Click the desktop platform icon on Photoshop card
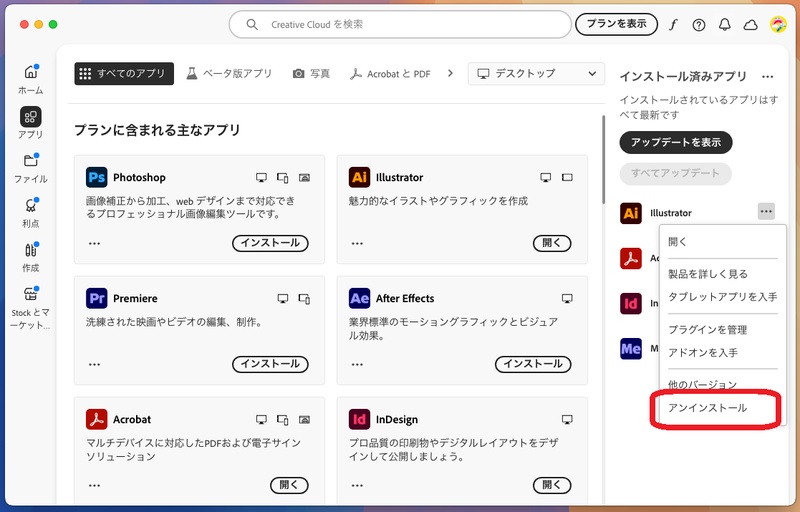This screenshot has width=800, height=512. tap(261, 177)
